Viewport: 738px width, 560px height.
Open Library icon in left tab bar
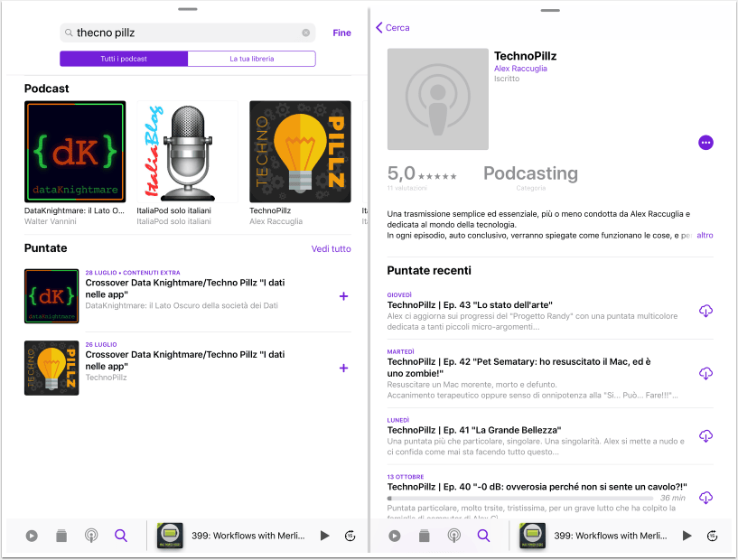point(61,536)
